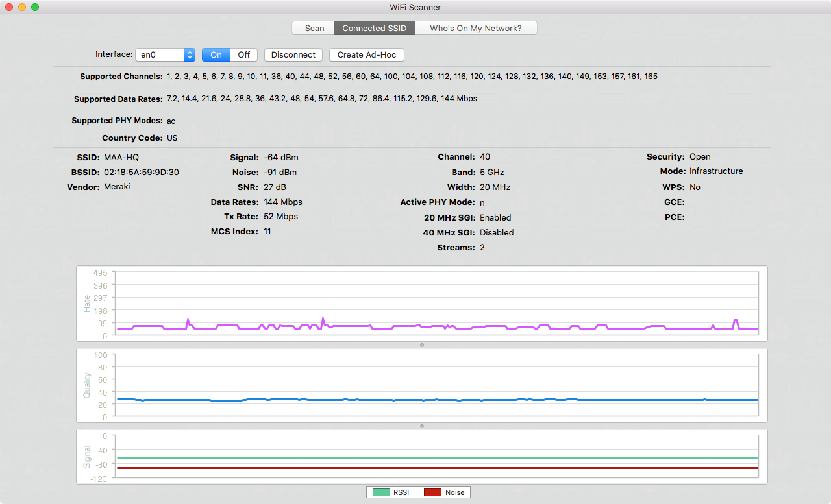Click the green RSSI legend swatch
831x504 pixels.
coord(380,492)
